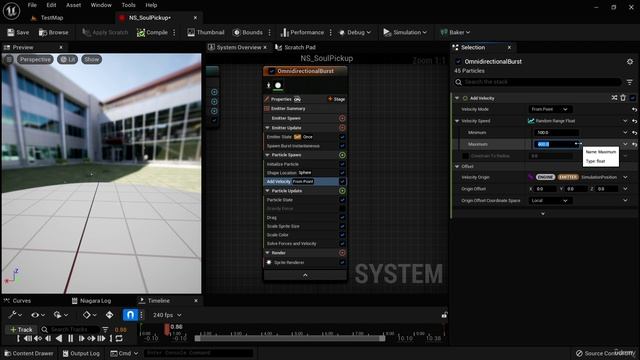Open the Velocity Origin SimulationPosition dropdown arrow
The width and height of the screenshot is (640, 360).
[x=625, y=177]
